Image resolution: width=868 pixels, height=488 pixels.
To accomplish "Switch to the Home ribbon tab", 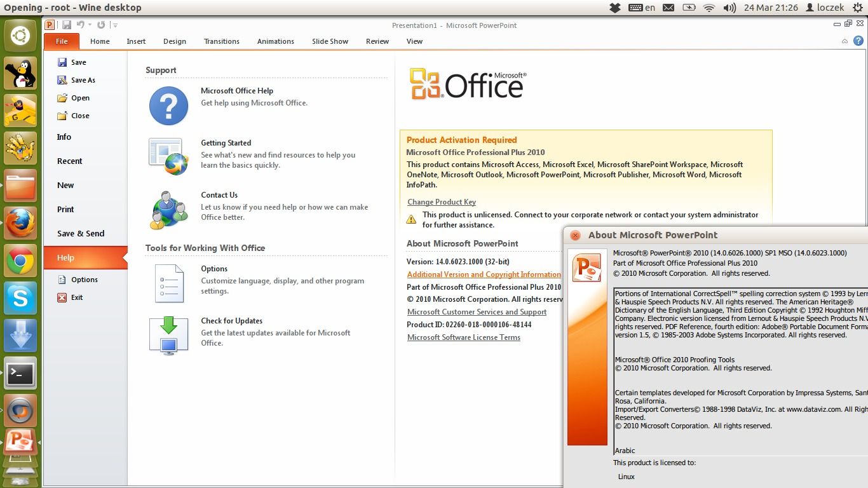I will click(100, 41).
